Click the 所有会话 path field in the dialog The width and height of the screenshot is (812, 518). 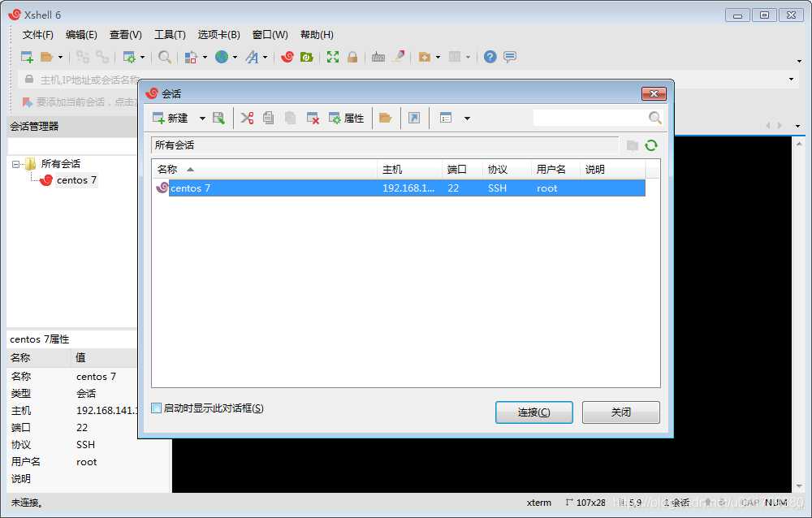[385, 145]
